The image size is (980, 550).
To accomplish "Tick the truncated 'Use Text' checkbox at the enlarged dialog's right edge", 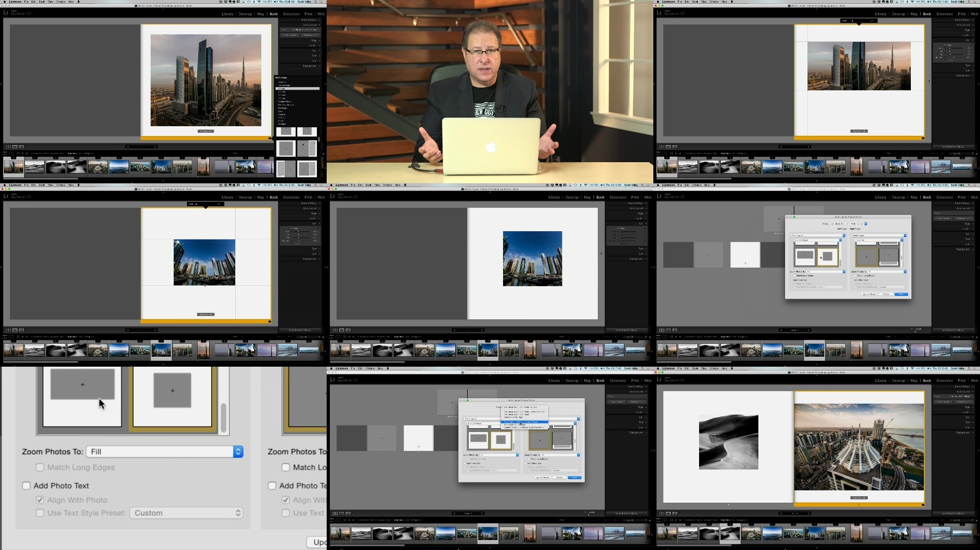I will (286, 513).
